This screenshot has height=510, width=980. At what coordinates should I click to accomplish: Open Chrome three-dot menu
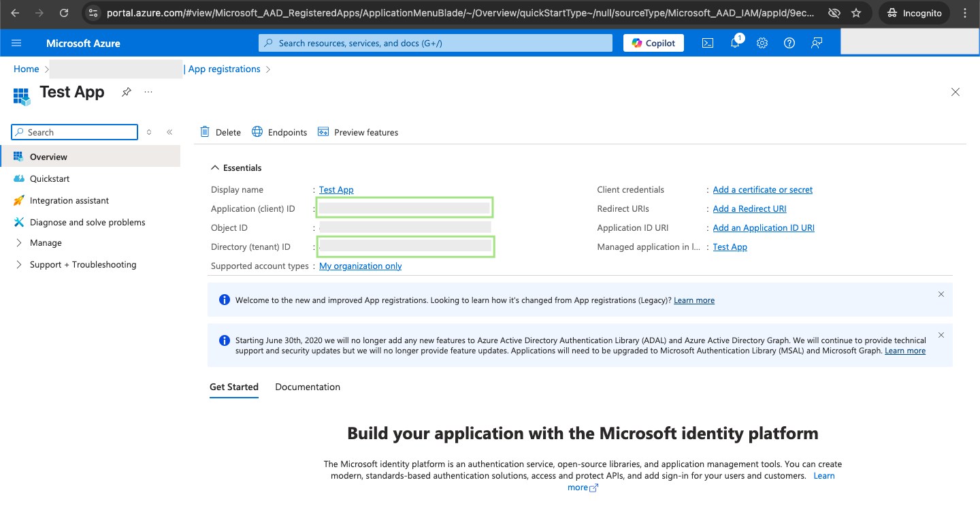pos(966,13)
